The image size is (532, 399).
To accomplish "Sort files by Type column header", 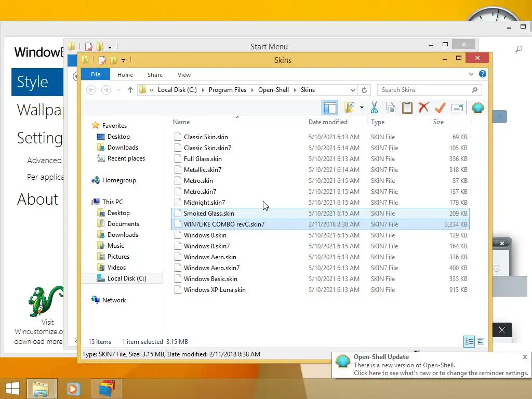I will click(378, 122).
